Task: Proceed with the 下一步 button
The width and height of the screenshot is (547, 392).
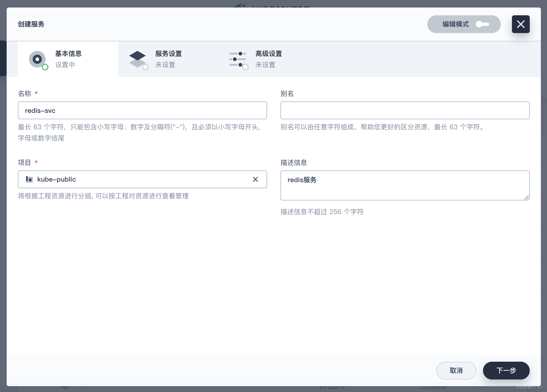Action: (x=506, y=371)
